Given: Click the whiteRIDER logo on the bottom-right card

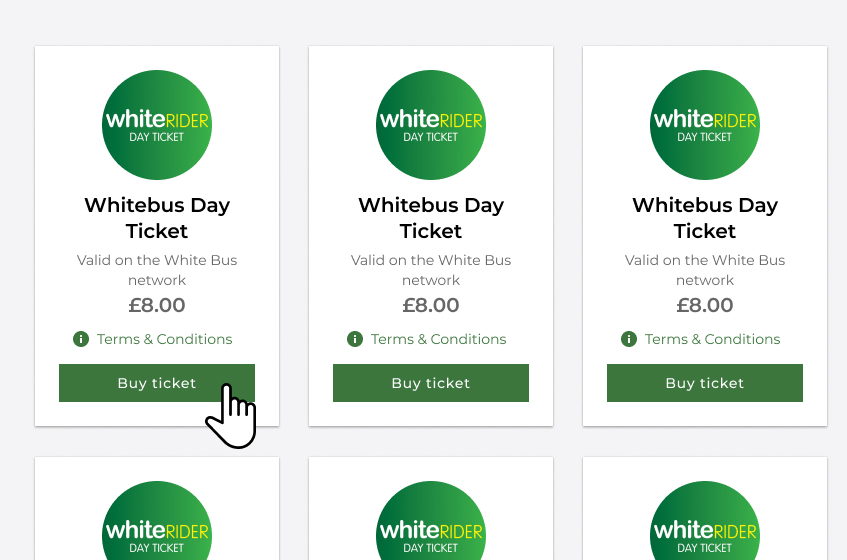Looking at the screenshot, I should [704, 521].
